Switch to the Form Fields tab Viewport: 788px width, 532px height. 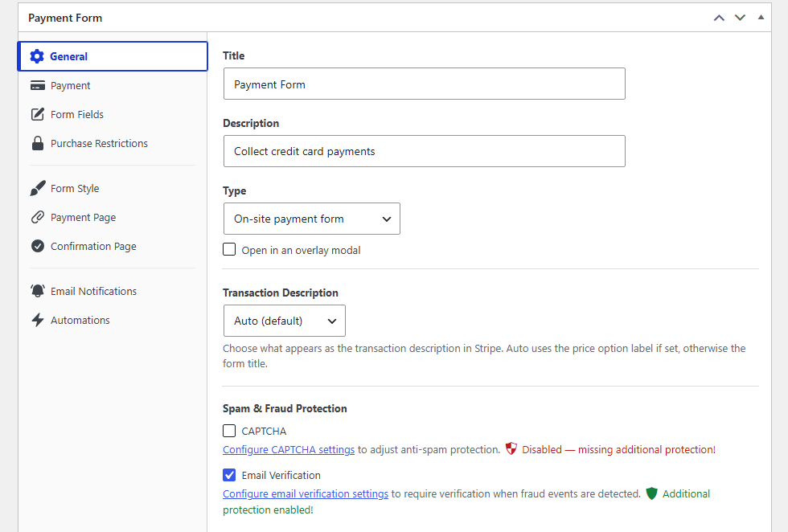pos(113,115)
